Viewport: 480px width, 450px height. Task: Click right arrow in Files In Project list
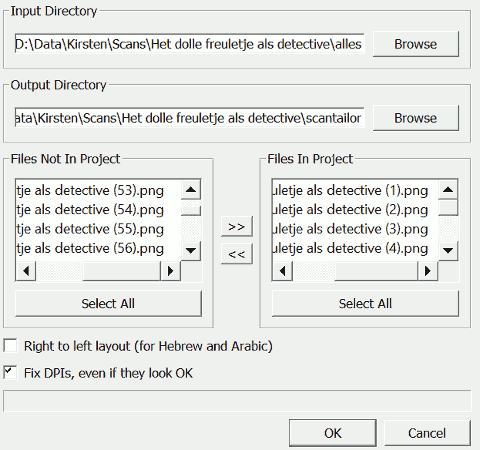[427, 271]
